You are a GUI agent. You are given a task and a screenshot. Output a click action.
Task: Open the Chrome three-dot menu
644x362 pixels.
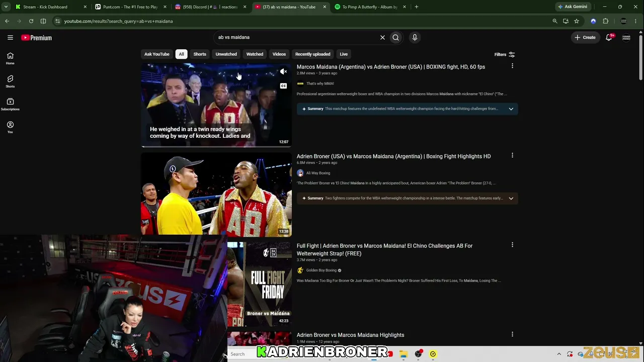click(x=636, y=21)
